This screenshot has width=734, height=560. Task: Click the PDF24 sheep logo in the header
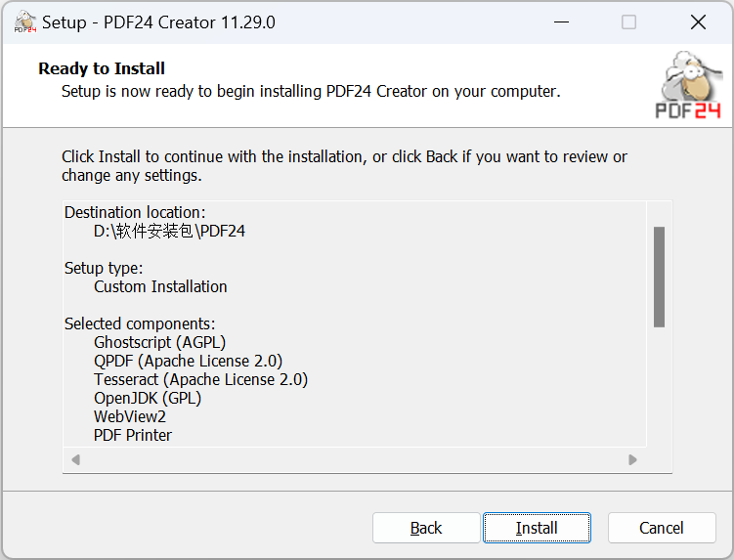[688, 86]
